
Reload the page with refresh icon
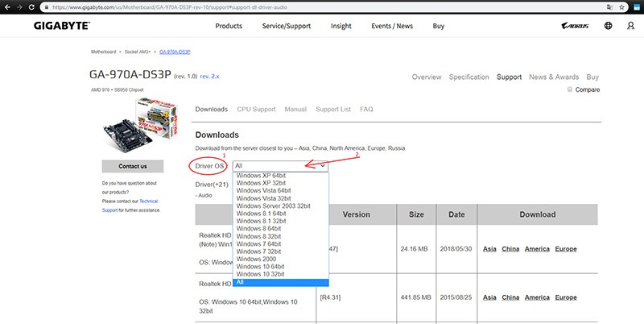coord(31,7)
